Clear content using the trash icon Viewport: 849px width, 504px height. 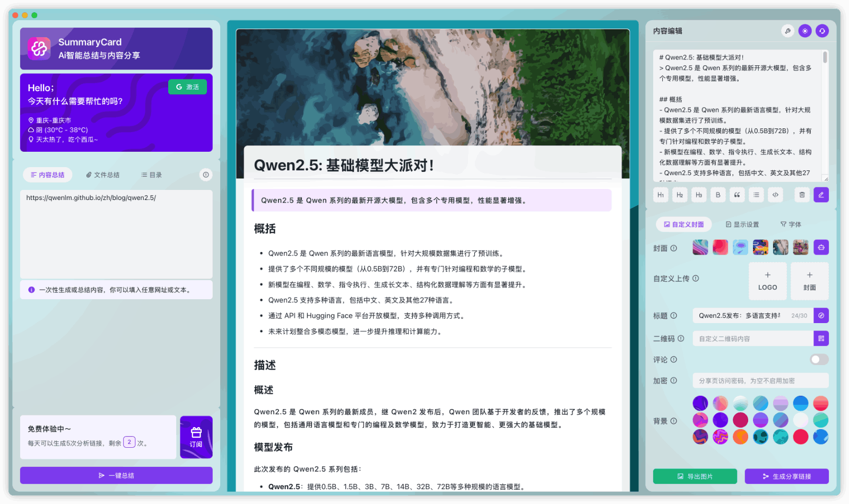pyautogui.click(x=802, y=195)
